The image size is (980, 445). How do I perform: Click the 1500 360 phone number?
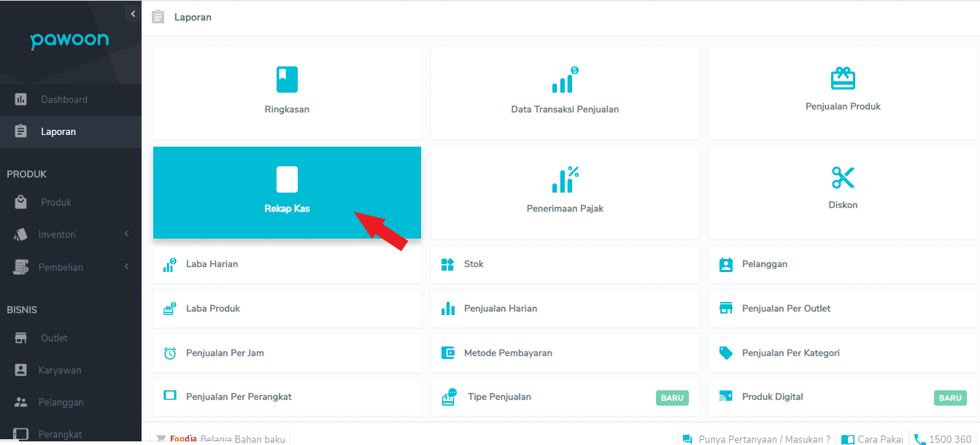(x=943, y=439)
